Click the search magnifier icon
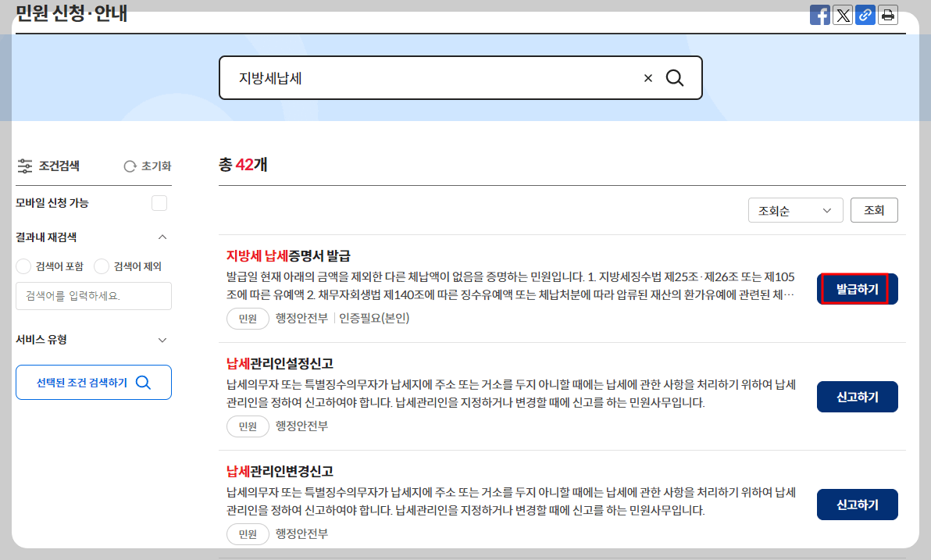The height and width of the screenshot is (560, 931). pos(675,77)
